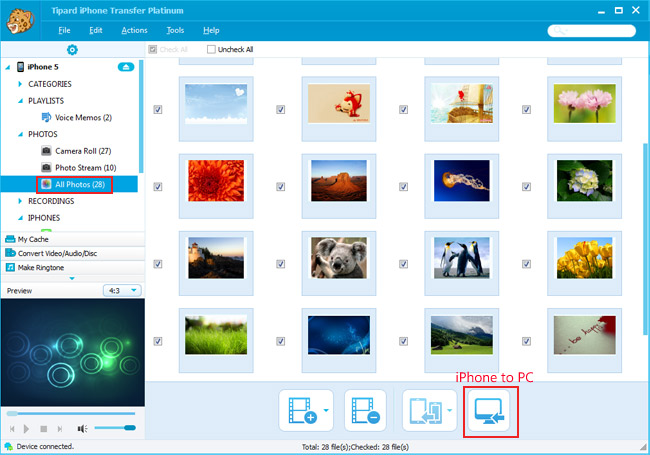The height and width of the screenshot is (455, 650).
Task: Uncheck the red chrysanthemum photo checkbox
Action: pos(158,186)
